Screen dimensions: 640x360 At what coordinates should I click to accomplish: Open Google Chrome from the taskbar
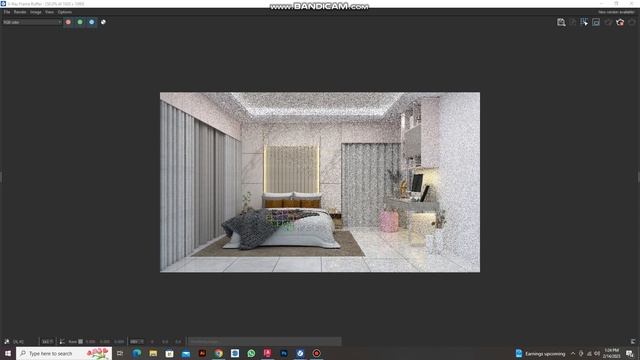pos(219,353)
